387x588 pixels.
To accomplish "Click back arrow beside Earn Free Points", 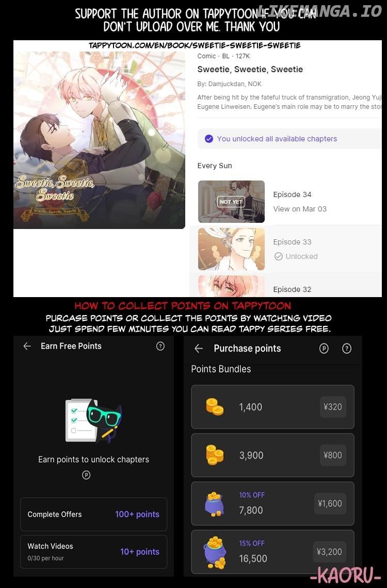I will (27, 346).
